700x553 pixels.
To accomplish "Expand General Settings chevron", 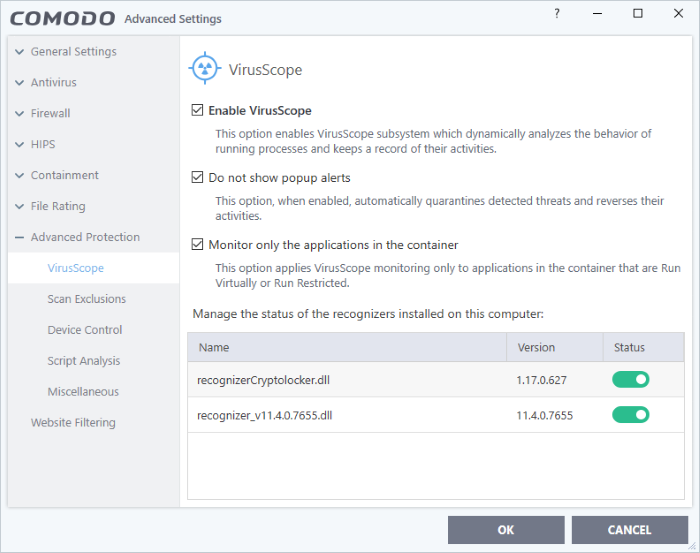I will click(x=19, y=52).
